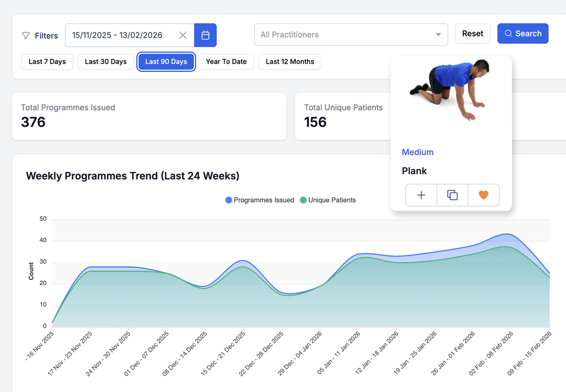Expand the All Practitioners combo box
This screenshot has width=566, height=392.
tap(351, 34)
